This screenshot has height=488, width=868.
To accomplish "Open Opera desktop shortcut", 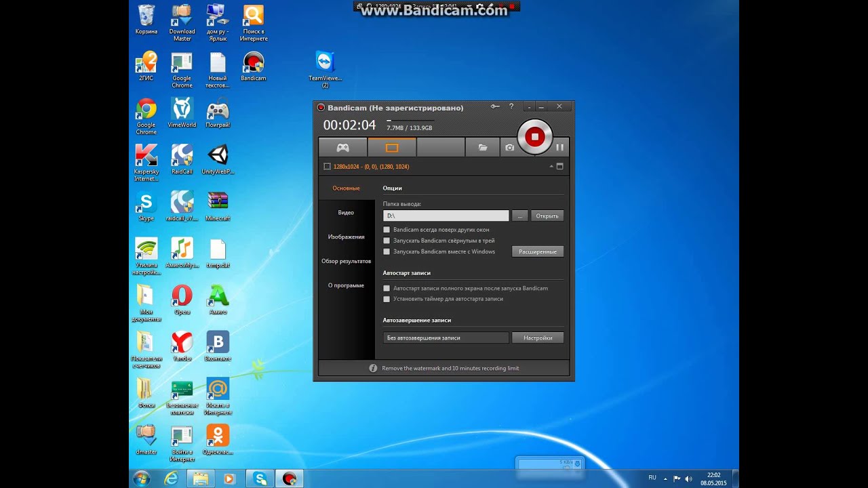I will [x=182, y=300].
